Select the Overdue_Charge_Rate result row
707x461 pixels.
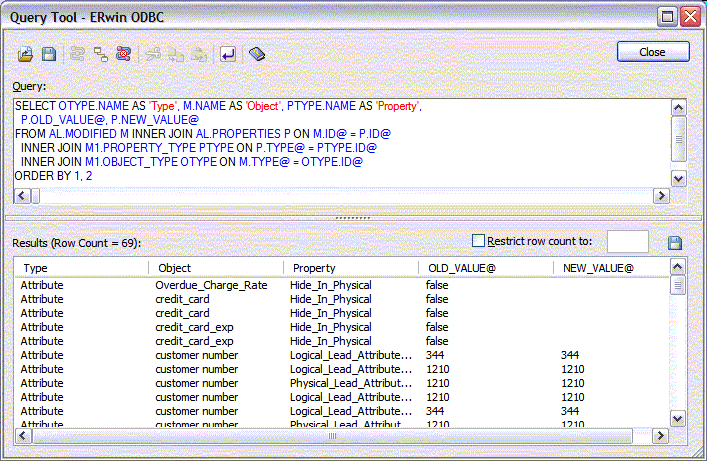211,285
